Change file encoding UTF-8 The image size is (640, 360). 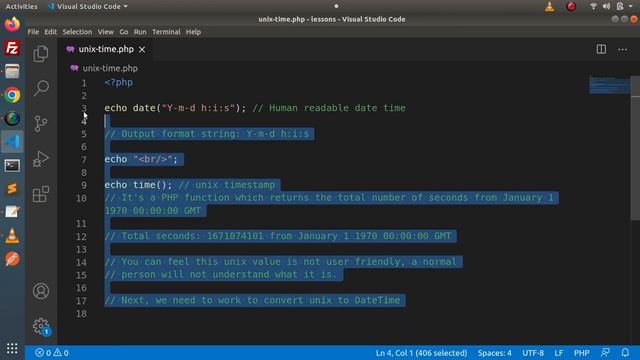tap(533, 353)
